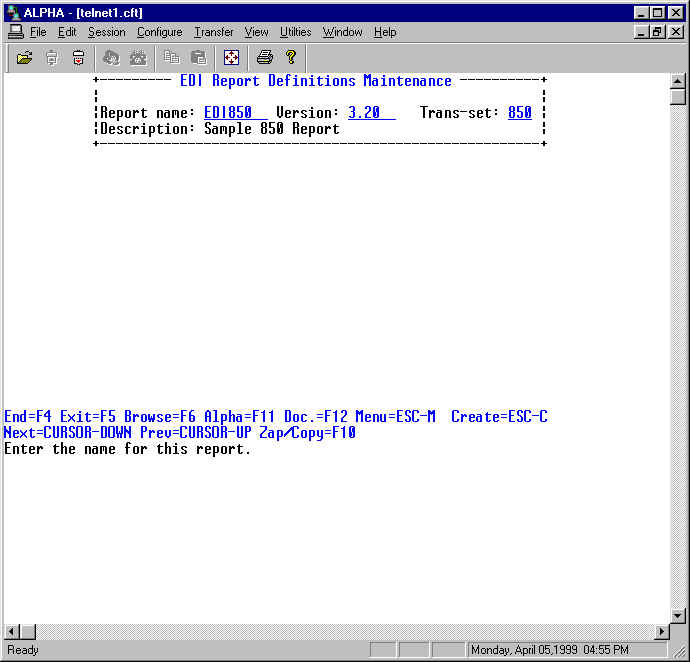This screenshot has width=690, height=662.
Task: Click the Print icon in toolbar
Action: pos(264,58)
